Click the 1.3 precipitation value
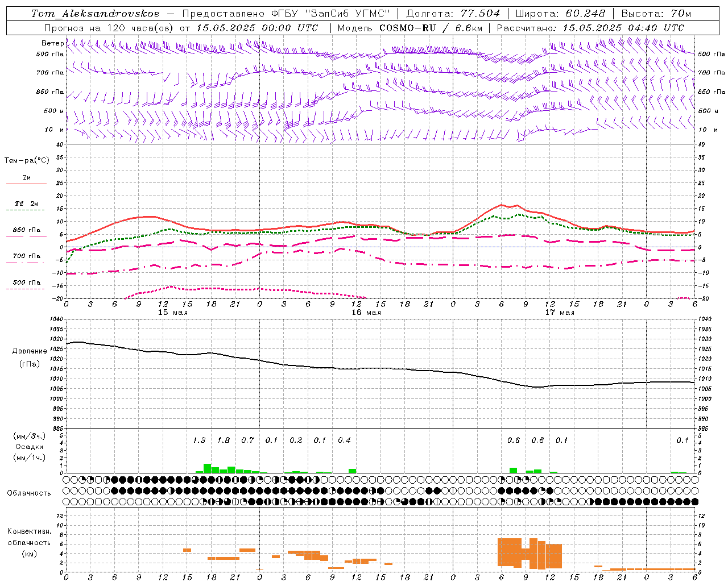Viewport: 728px width, 582px height. coord(199,440)
